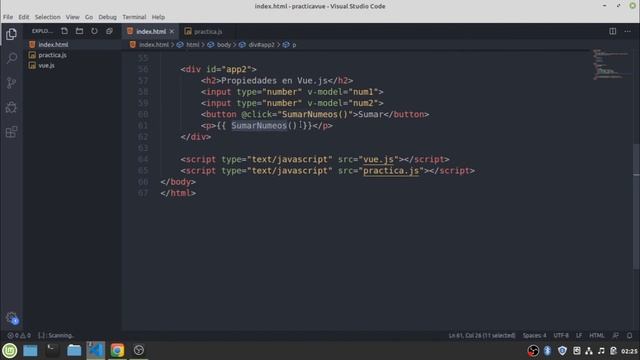Click the highlighted SumarNumeos text on line 61
The width and height of the screenshot is (640, 360).
[x=259, y=126]
